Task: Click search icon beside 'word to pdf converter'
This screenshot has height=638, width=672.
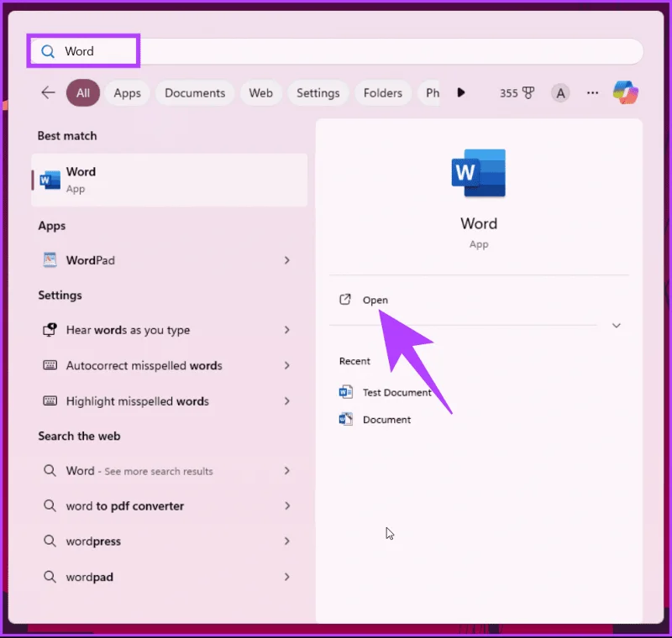Action: click(x=50, y=505)
